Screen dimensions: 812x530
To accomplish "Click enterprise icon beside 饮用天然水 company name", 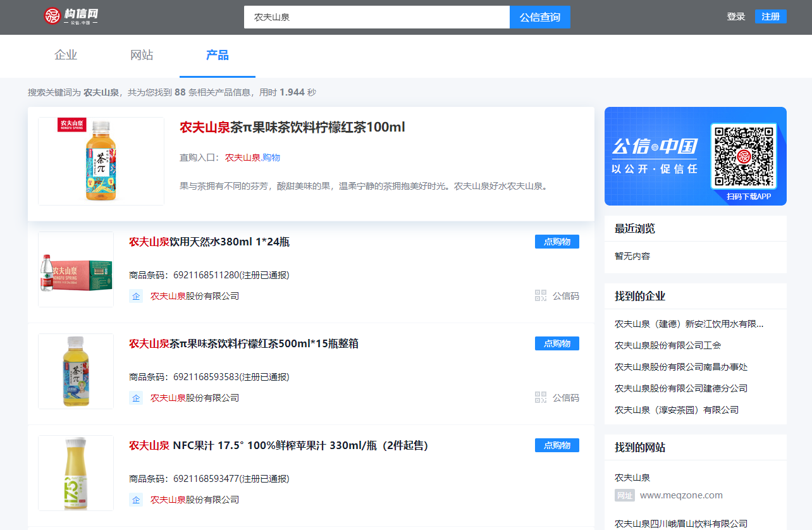I will point(136,296).
